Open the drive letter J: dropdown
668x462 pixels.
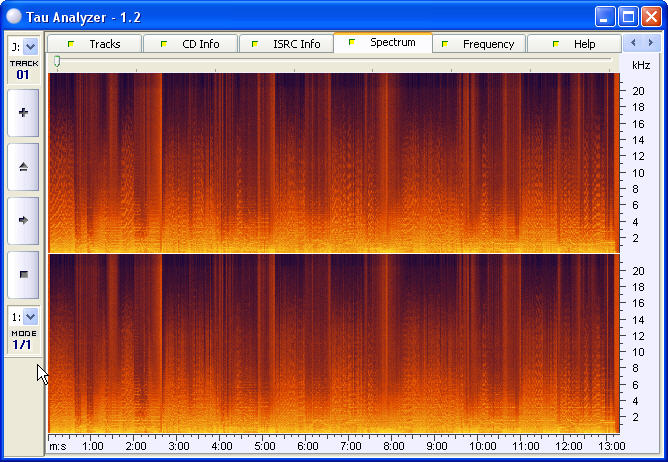click(30, 46)
